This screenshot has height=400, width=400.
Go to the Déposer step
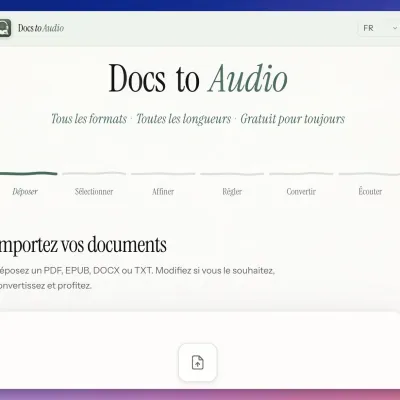25,192
